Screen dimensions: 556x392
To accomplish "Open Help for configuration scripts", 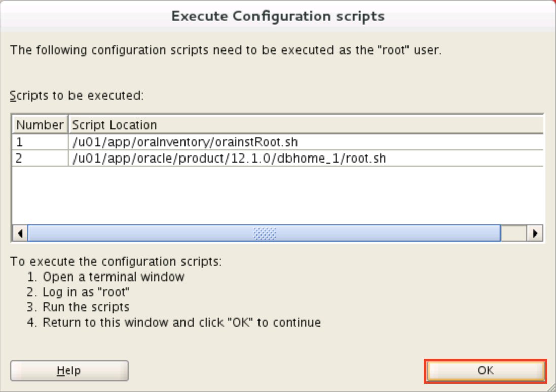I will (69, 371).
